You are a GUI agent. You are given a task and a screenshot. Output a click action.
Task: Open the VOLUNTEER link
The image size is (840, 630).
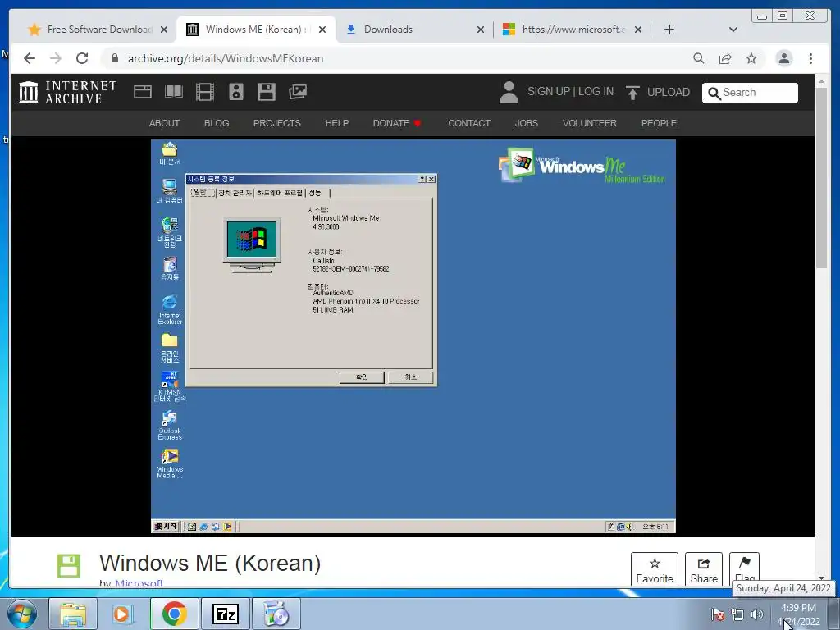click(x=589, y=123)
